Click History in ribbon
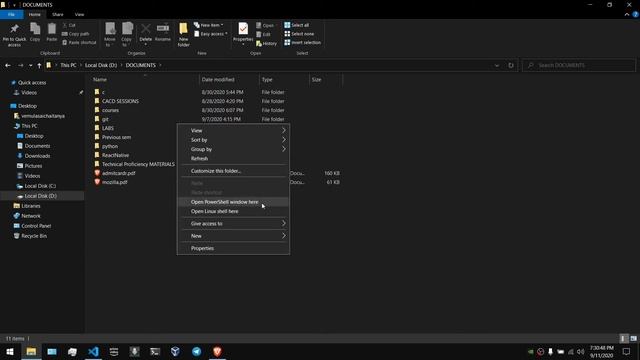 [x=267, y=43]
